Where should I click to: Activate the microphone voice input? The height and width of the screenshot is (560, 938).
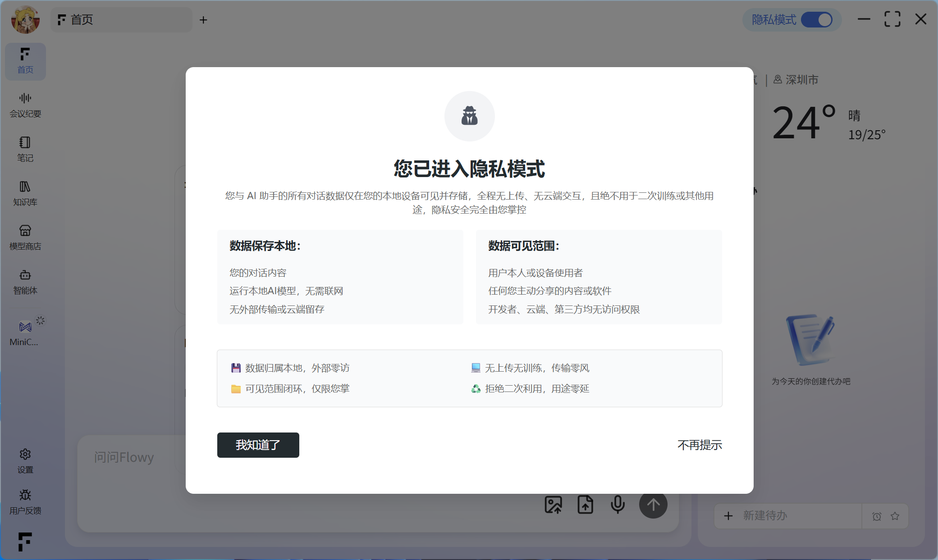tap(618, 505)
